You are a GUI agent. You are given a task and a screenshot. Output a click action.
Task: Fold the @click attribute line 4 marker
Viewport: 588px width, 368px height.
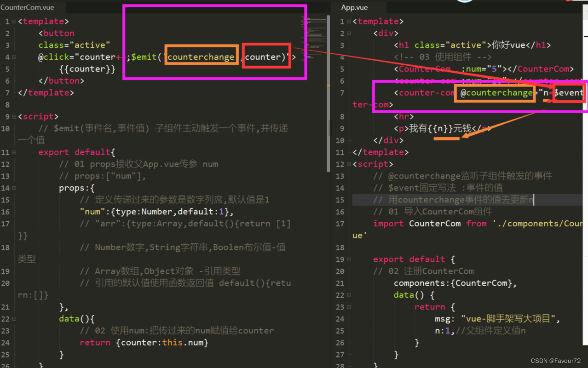coord(14,57)
